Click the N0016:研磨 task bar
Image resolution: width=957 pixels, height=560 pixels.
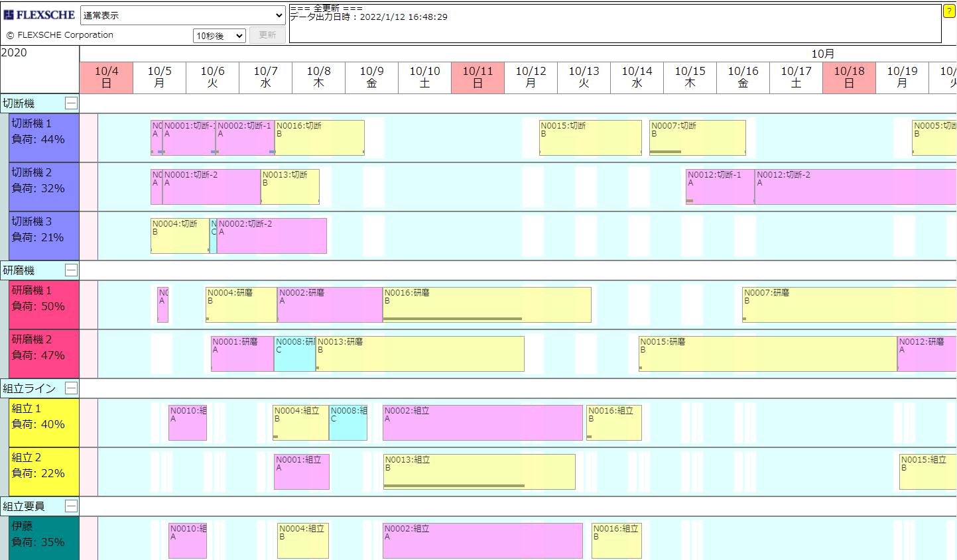pos(486,305)
